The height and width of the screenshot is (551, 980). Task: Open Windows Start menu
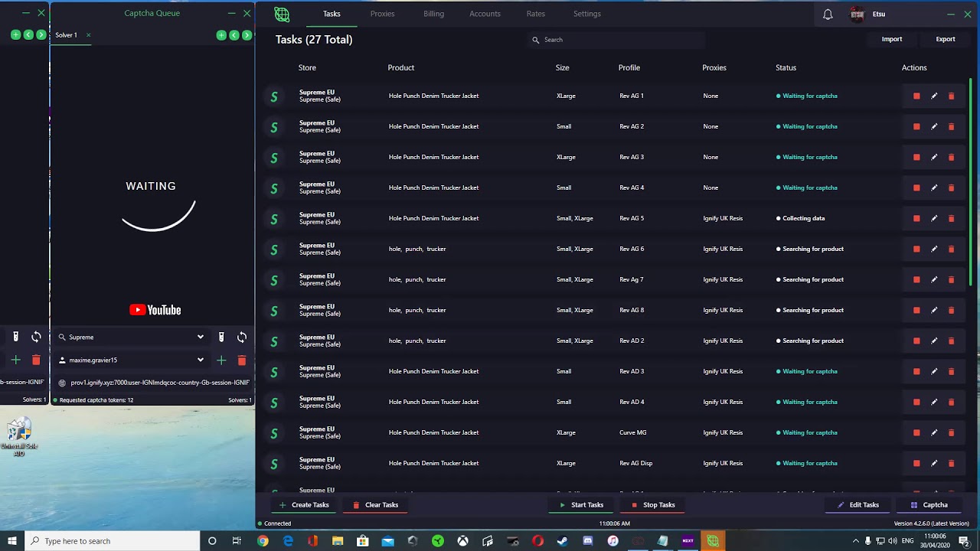point(12,541)
